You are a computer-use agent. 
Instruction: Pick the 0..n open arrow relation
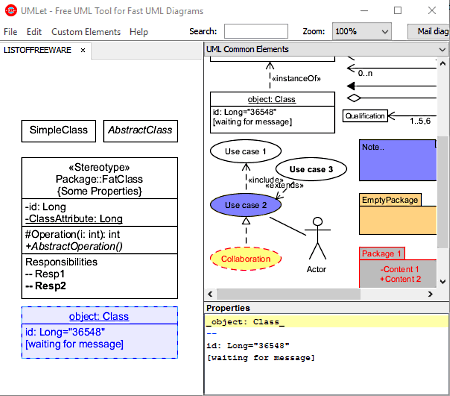(392, 69)
